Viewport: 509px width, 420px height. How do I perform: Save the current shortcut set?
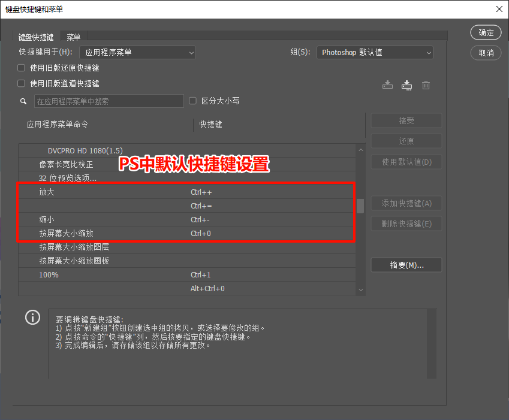[387, 84]
